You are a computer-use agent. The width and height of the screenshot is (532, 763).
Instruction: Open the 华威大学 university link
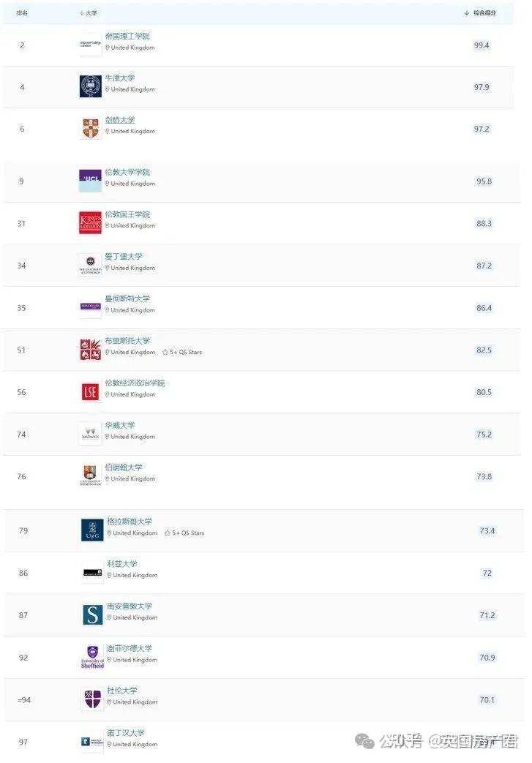point(120,425)
